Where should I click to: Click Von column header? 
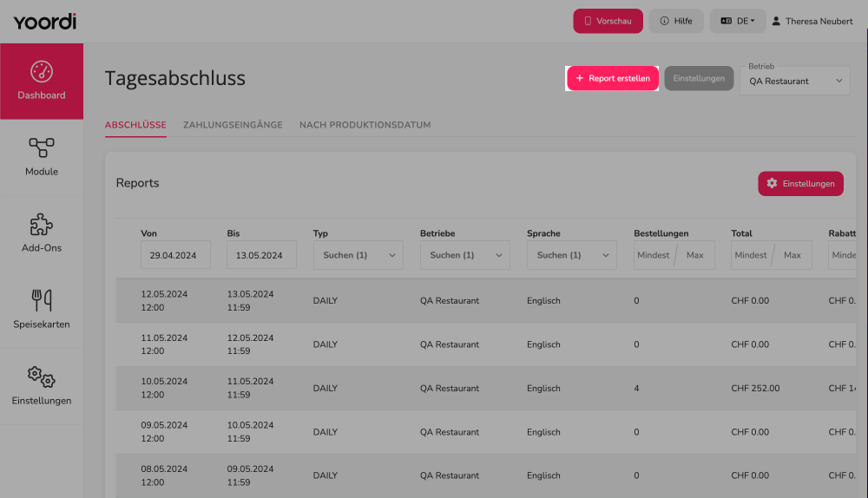pos(149,233)
